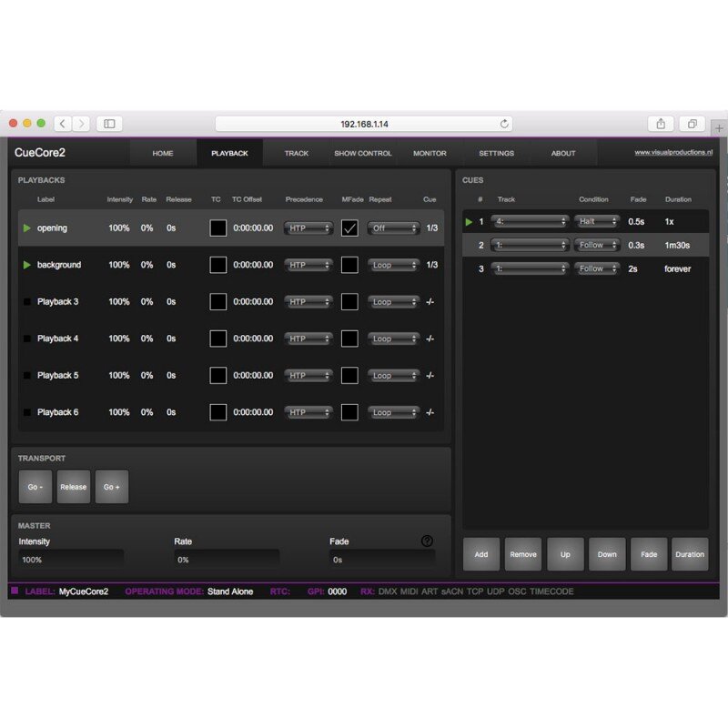Open the Condition dropdown showing Halt on cue 1
The image size is (728, 728).
click(x=597, y=221)
